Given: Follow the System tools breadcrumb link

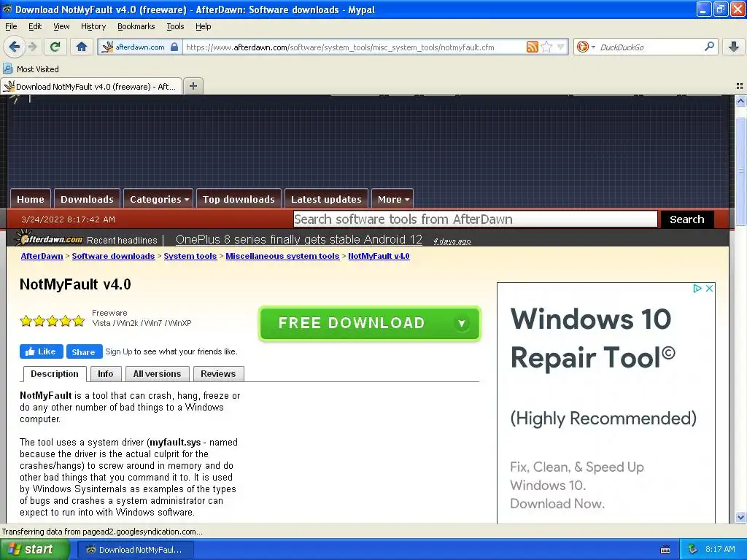Looking at the screenshot, I should (190, 256).
